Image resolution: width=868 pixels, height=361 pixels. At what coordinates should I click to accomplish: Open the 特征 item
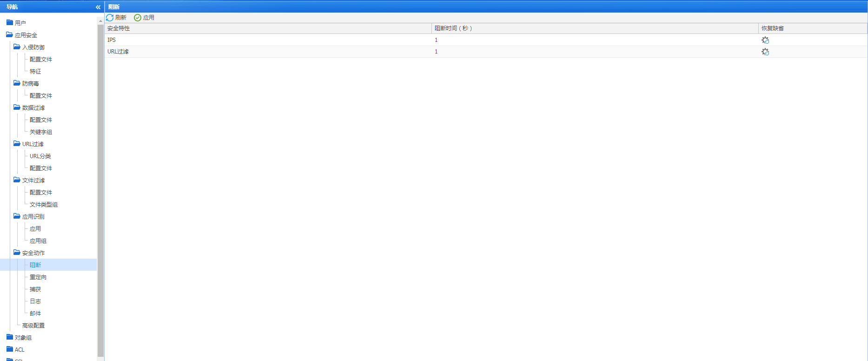[35, 72]
